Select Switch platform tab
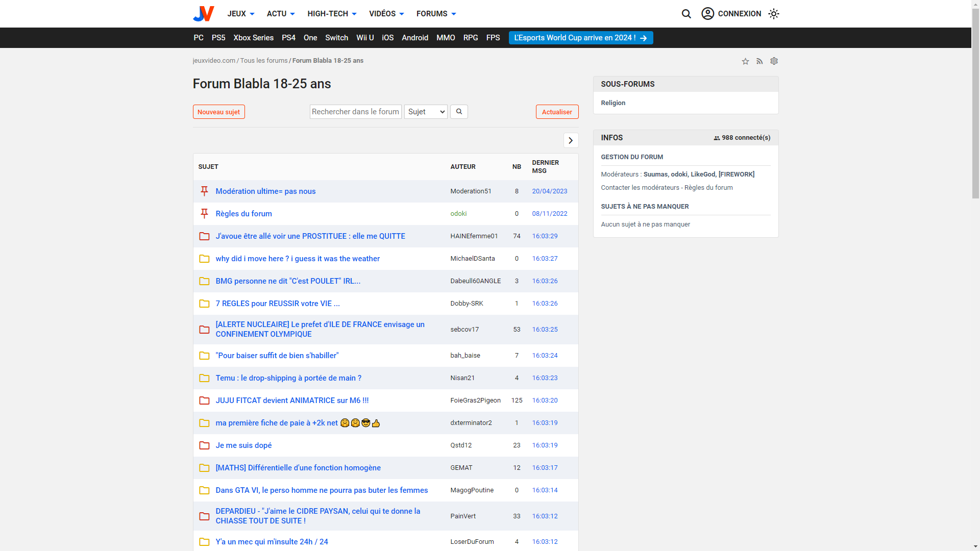Screen dimensions: 980x551 point(336,38)
